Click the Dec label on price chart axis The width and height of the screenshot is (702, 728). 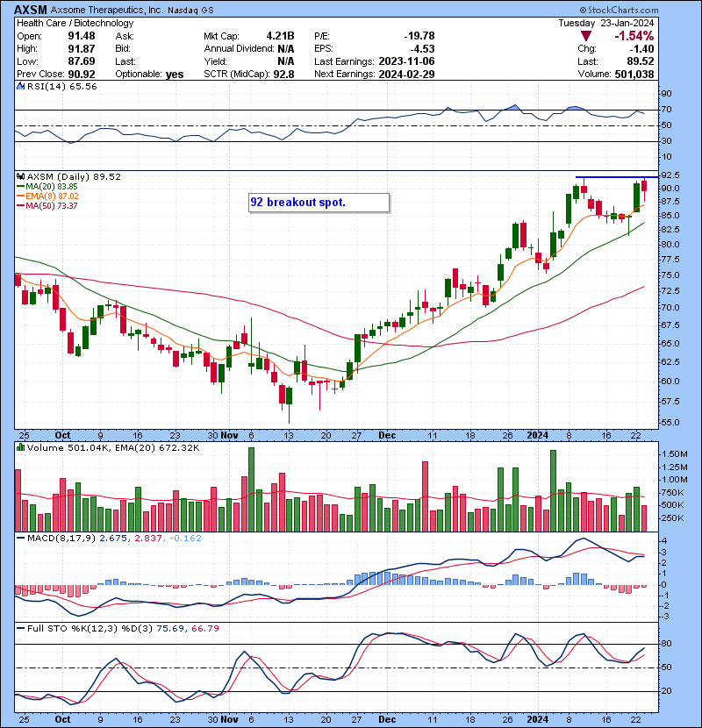pos(387,436)
